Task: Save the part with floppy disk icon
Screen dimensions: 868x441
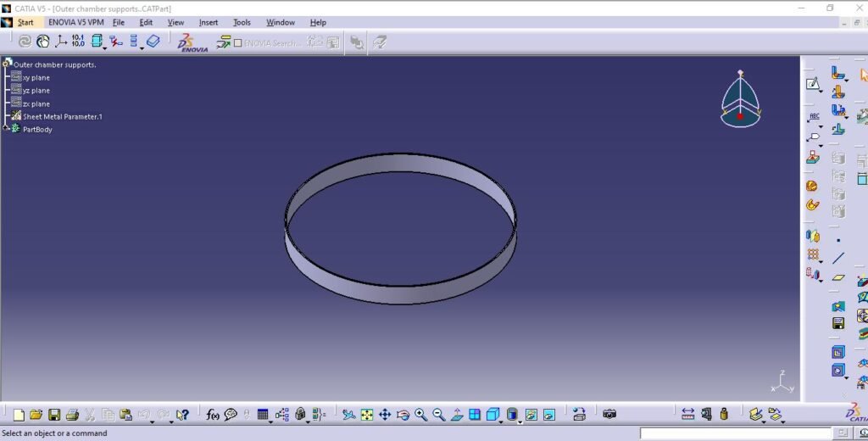Action: point(53,415)
